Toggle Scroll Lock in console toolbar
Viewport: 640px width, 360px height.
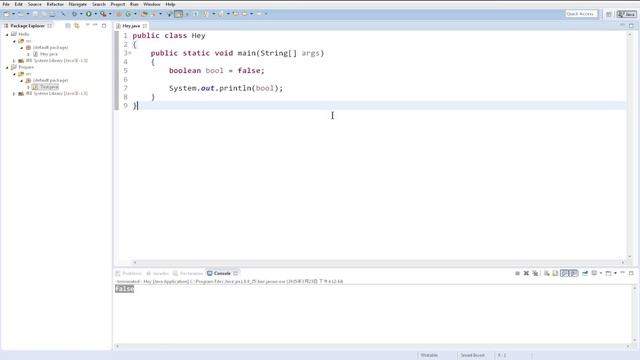[x=555, y=273]
